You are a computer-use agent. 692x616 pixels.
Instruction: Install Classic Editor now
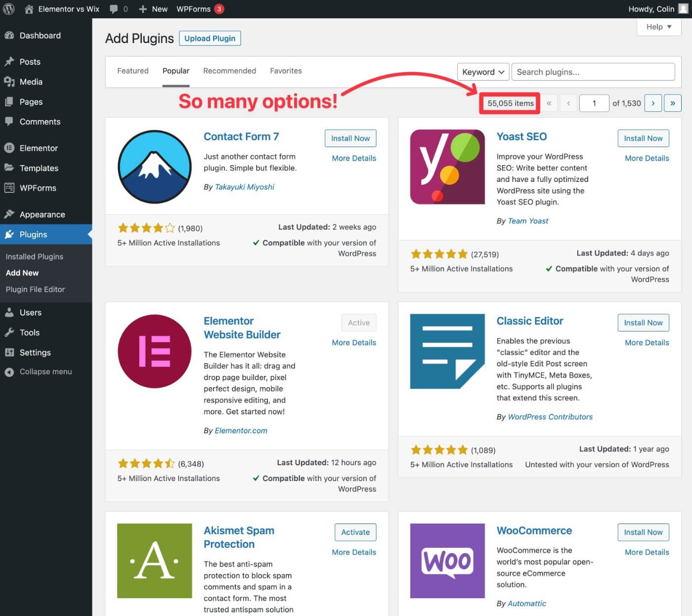(643, 323)
